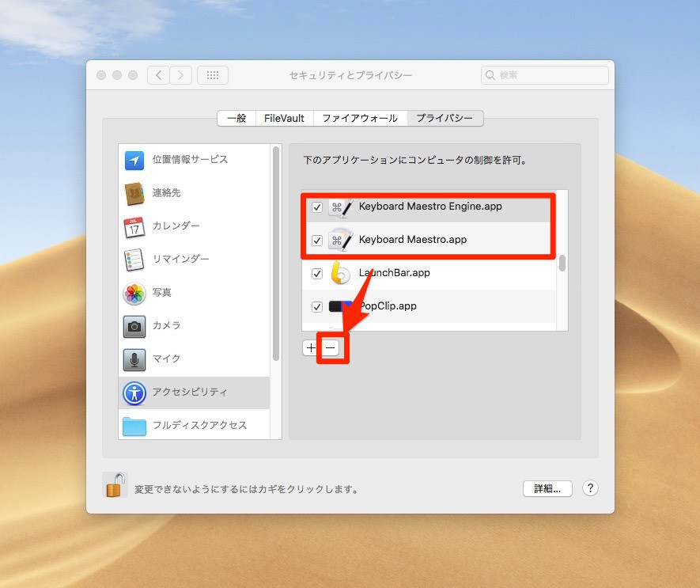This screenshot has height=588, width=700.
Task: Click the Keyboard Maestro.app icon
Action: point(341,241)
